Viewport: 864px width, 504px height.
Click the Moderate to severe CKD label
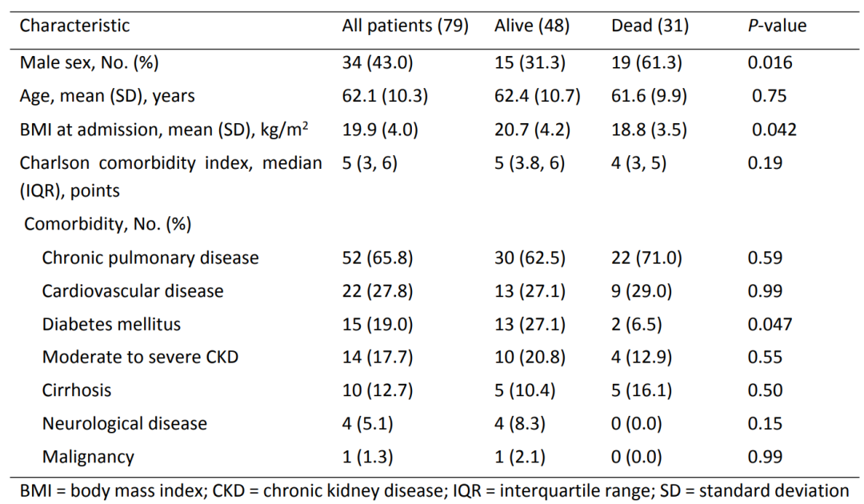point(140,358)
